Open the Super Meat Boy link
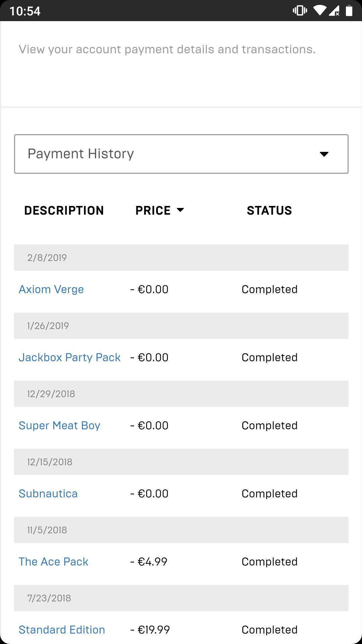 pos(60,426)
